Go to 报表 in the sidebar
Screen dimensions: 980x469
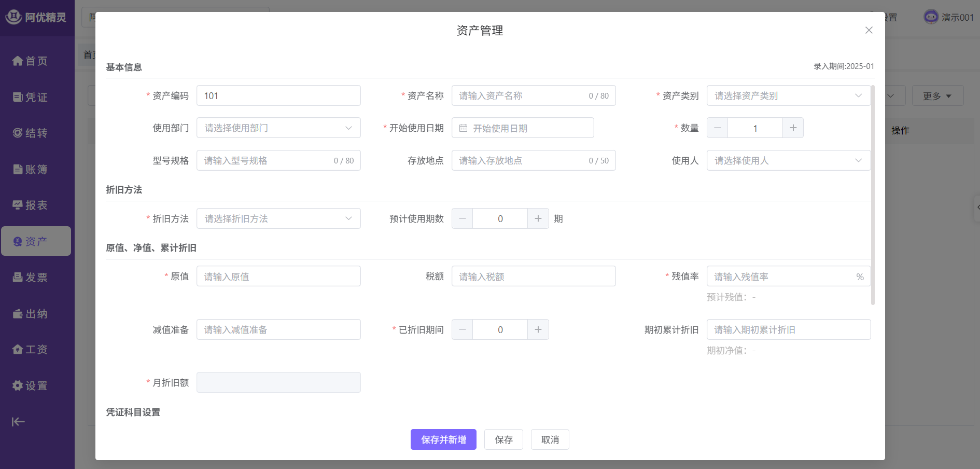(30, 205)
